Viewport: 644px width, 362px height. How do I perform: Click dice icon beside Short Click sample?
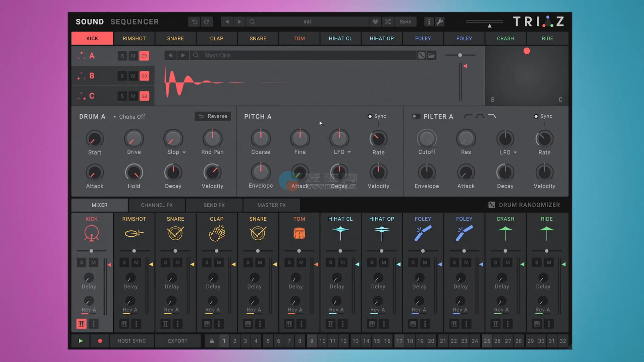pyautogui.click(x=421, y=56)
